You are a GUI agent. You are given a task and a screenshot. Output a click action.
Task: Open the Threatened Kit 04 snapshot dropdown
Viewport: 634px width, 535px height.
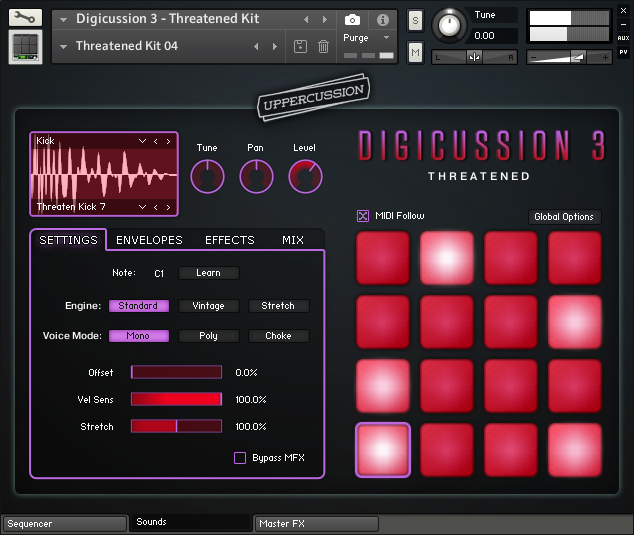pos(63,47)
